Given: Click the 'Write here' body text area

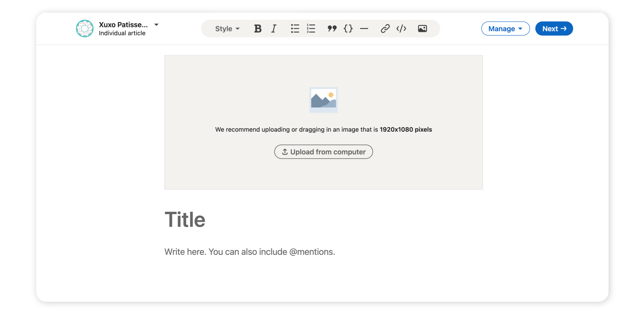Looking at the screenshot, I should pos(250,252).
